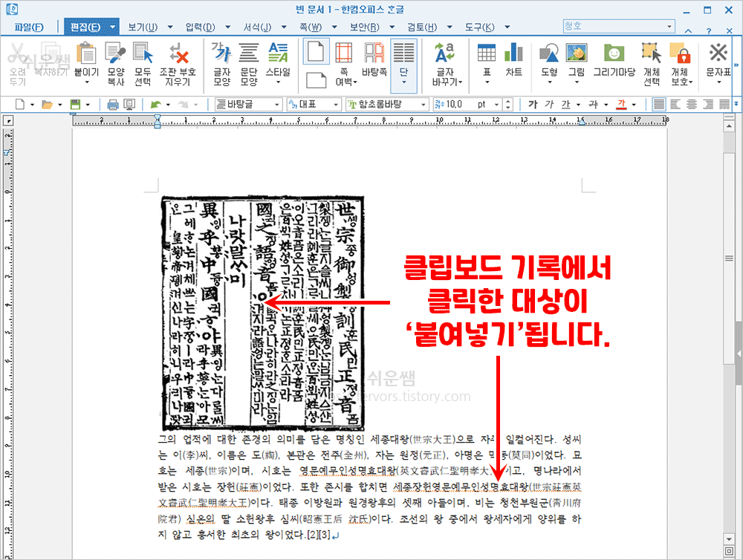Open the 쪽(W) menu
The image size is (743, 560).
(311, 27)
